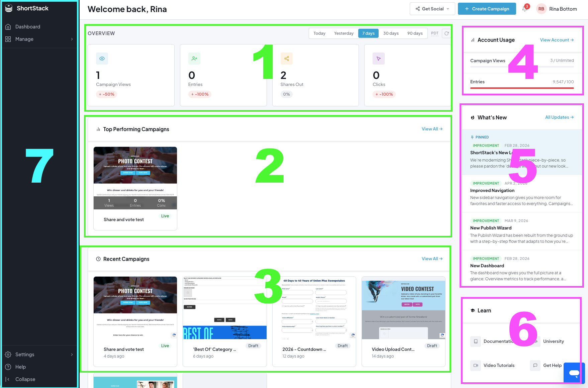Open the Share and vote test campaign thumbnail
The image size is (588, 388).
pos(135,166)
